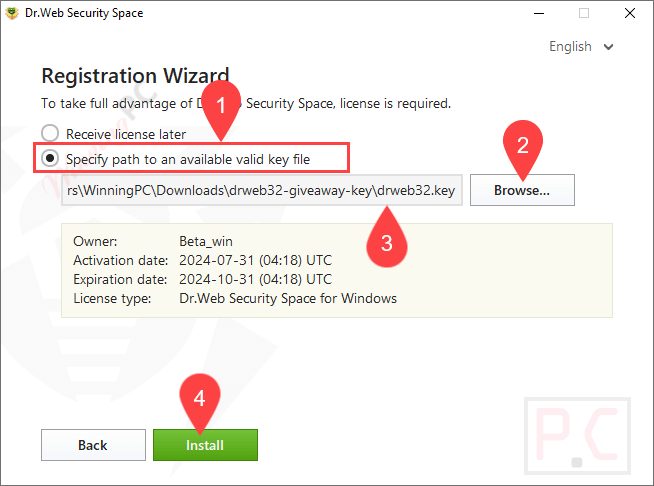This screenshot has width=654, height=486.
Task: Click the Owner: label
Action: 95,241
